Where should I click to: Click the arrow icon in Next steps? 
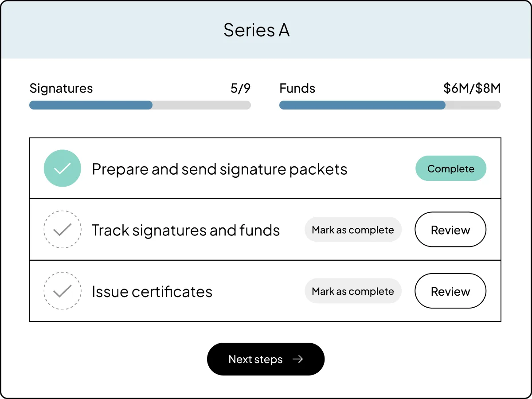click(298, 359)
